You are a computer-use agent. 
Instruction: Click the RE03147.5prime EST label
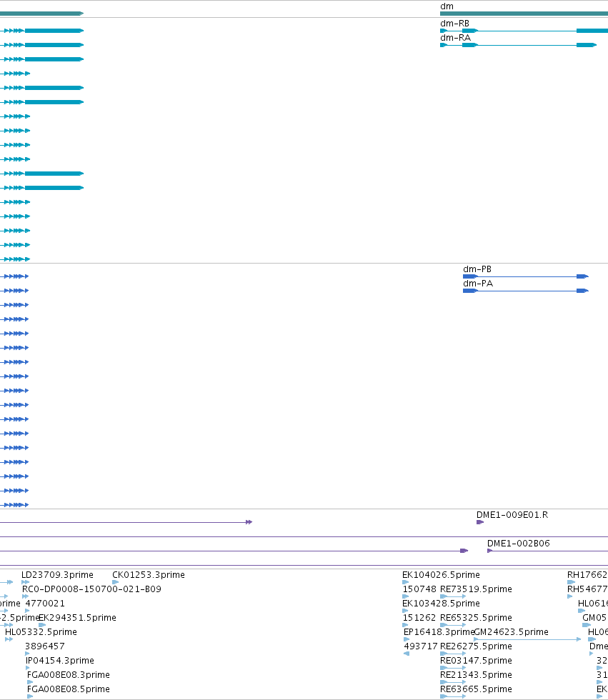[x=476, y=660]
